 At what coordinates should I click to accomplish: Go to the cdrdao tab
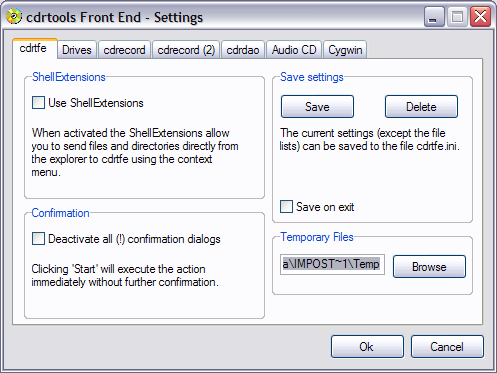(243, 50)
